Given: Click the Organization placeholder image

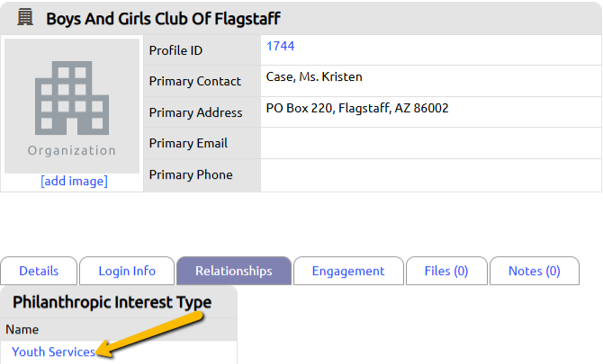Looking at the screenshot, I should tap(72, 106).
